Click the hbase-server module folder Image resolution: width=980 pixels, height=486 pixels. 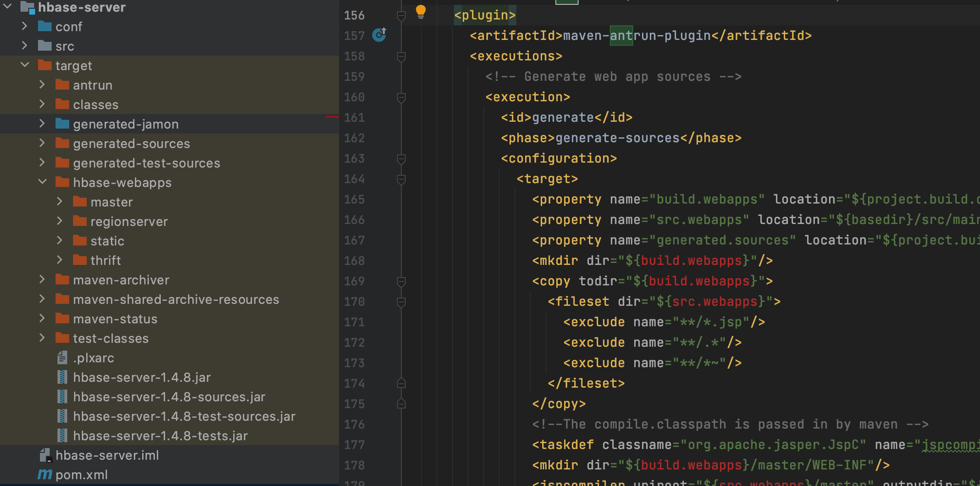tap(81, 7)
